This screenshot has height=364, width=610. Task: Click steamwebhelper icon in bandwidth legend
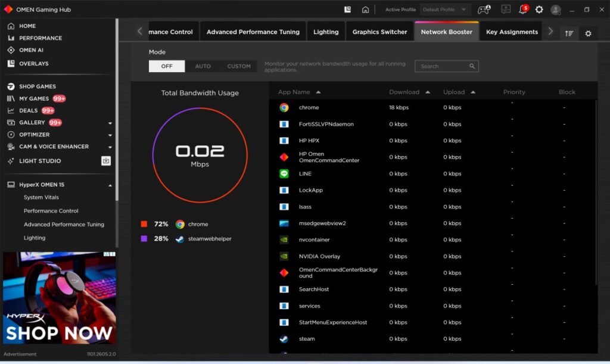(180, 239)
